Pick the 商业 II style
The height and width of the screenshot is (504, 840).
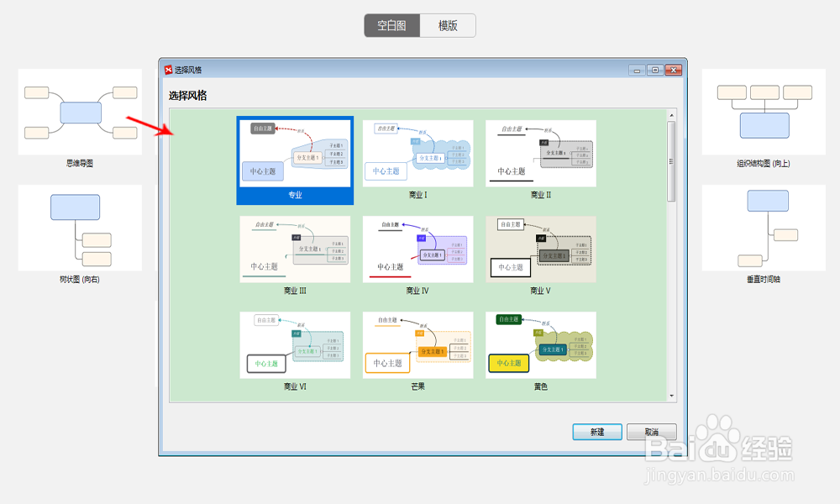[x=540, y=154]
